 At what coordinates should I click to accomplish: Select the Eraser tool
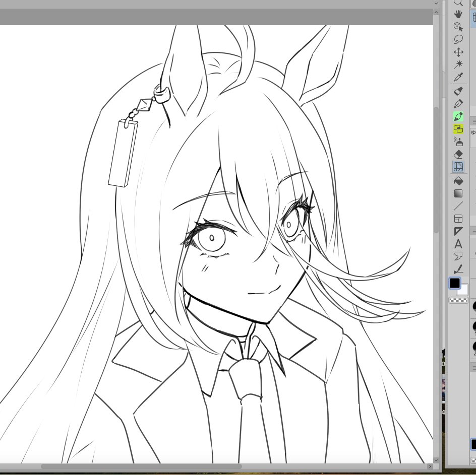(458, 154)
